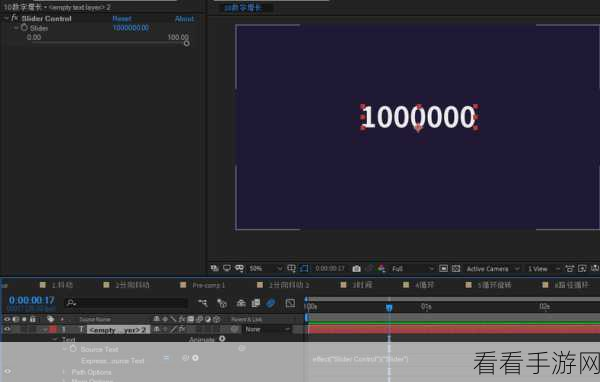
Task: Click the Slider value 1000000.00
Action: 131,28
